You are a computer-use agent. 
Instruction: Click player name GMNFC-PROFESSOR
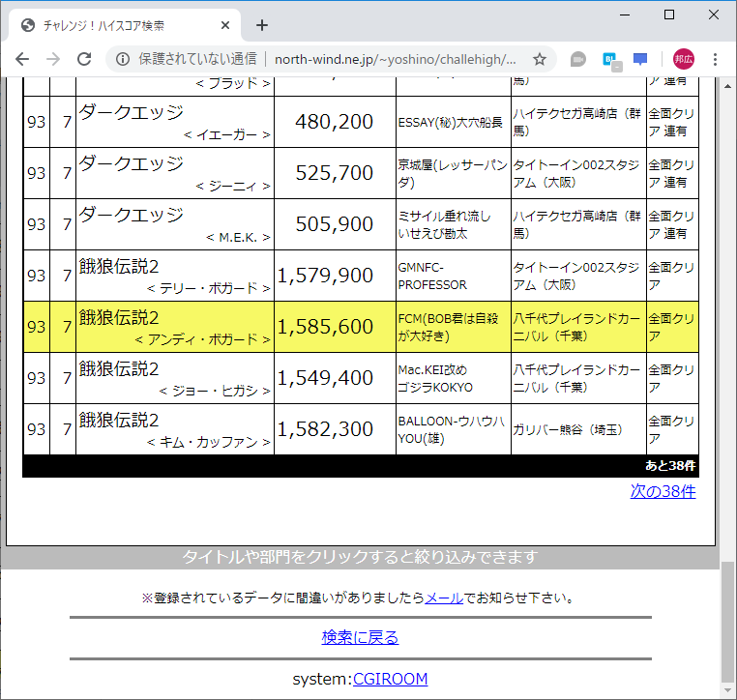coord(432,276)
